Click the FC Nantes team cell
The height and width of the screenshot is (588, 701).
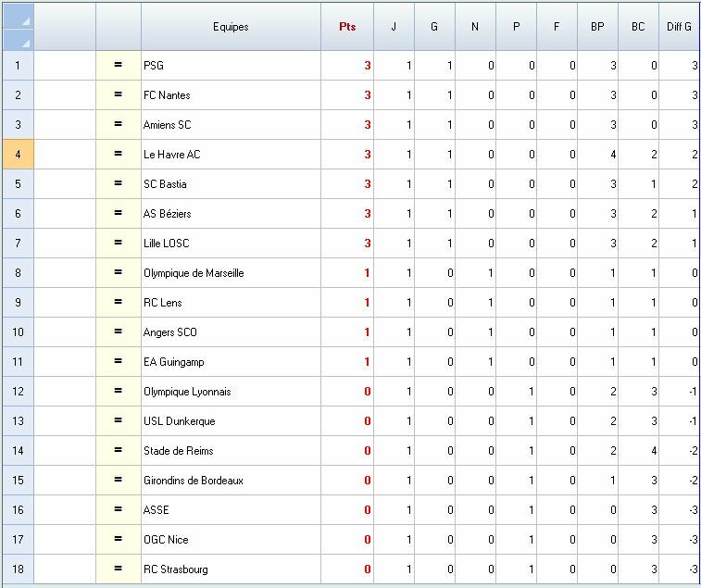point(231,95)
